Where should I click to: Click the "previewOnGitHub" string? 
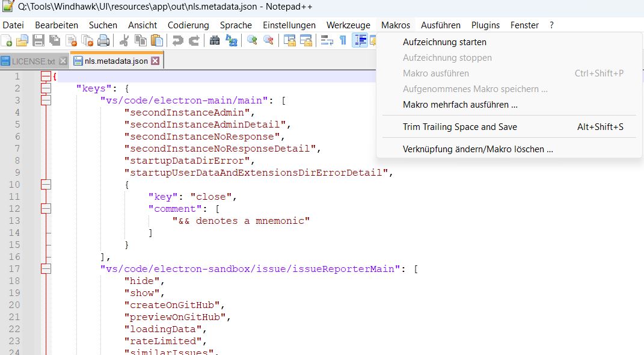pos(175,316)
